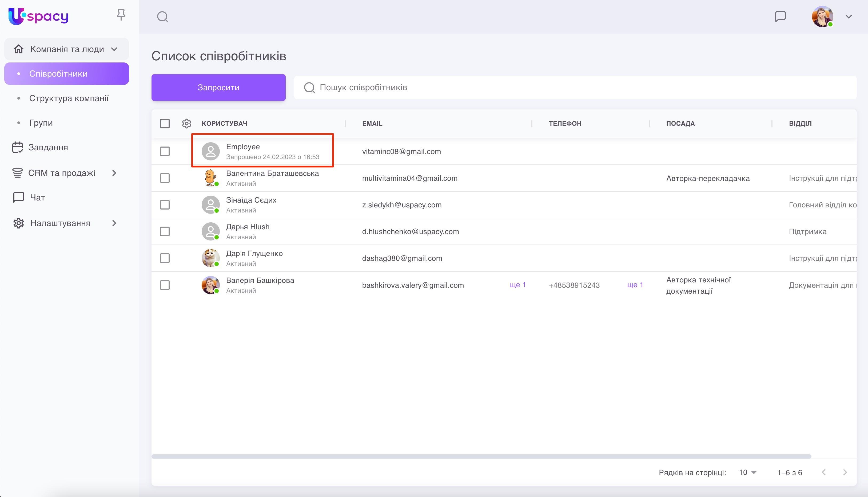Click the global search magnifier icon
The height and width of the screenshot is (497, 868).
point(162,16)
